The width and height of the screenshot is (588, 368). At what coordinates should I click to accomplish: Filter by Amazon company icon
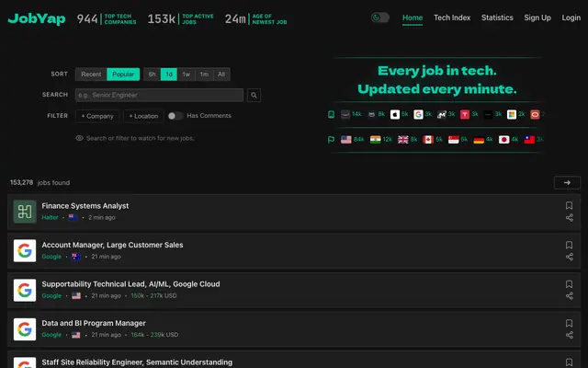click(345, 114)
